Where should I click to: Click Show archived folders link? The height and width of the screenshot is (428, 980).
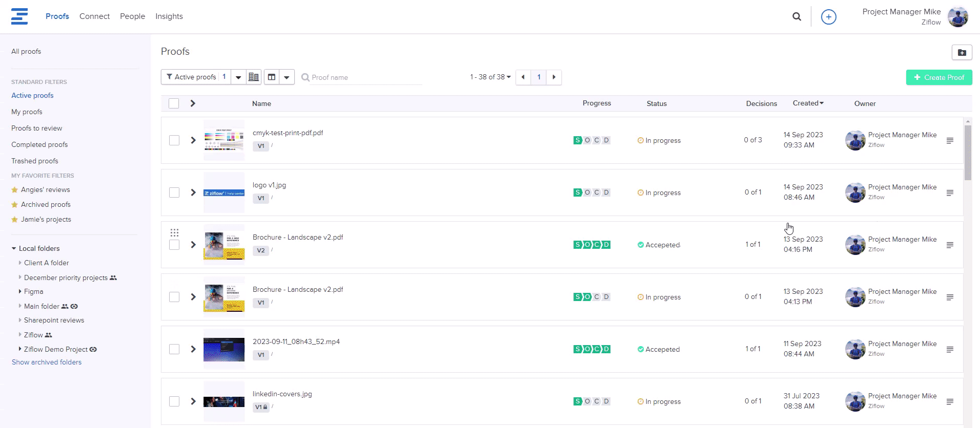click(47, 362)
